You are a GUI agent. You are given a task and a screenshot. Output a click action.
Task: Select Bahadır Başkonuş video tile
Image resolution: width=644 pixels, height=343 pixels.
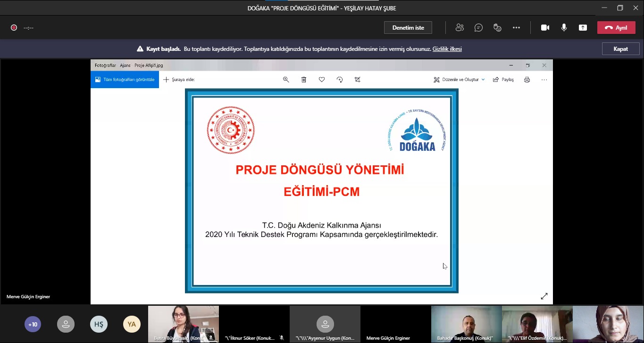pyautogui.click(x=467, y=324)
